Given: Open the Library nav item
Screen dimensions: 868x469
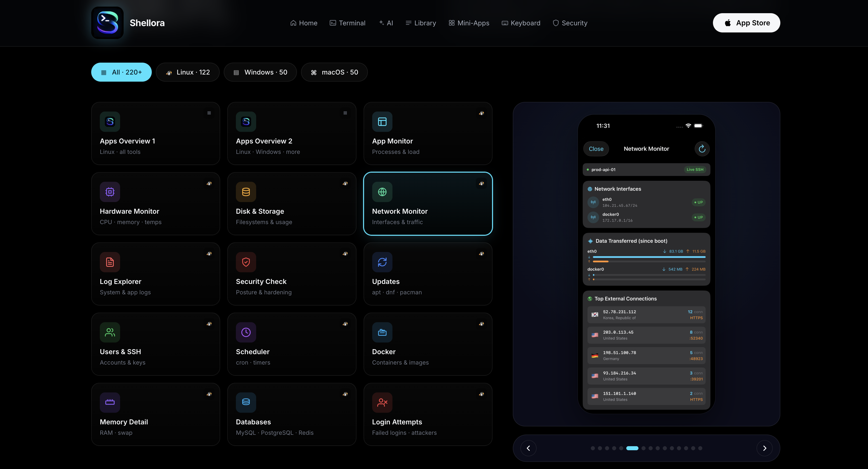Looking at the screenshot, I should [421, 23].
